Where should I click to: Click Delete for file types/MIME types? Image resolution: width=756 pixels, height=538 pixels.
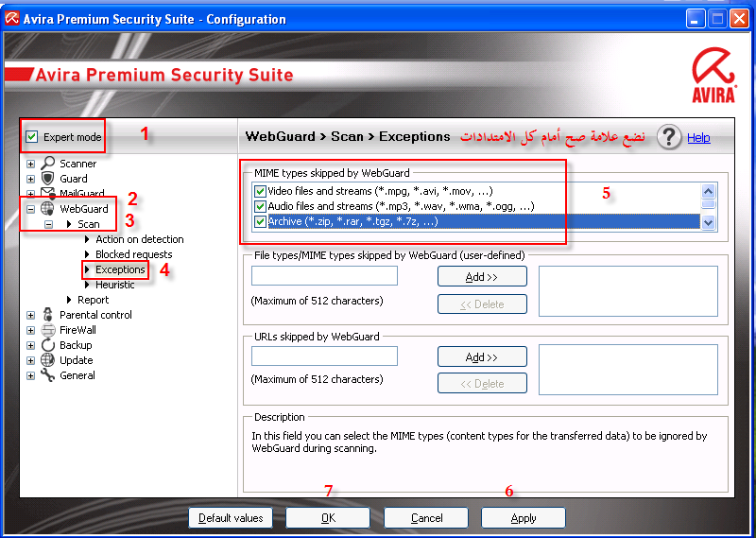[482, 304]
